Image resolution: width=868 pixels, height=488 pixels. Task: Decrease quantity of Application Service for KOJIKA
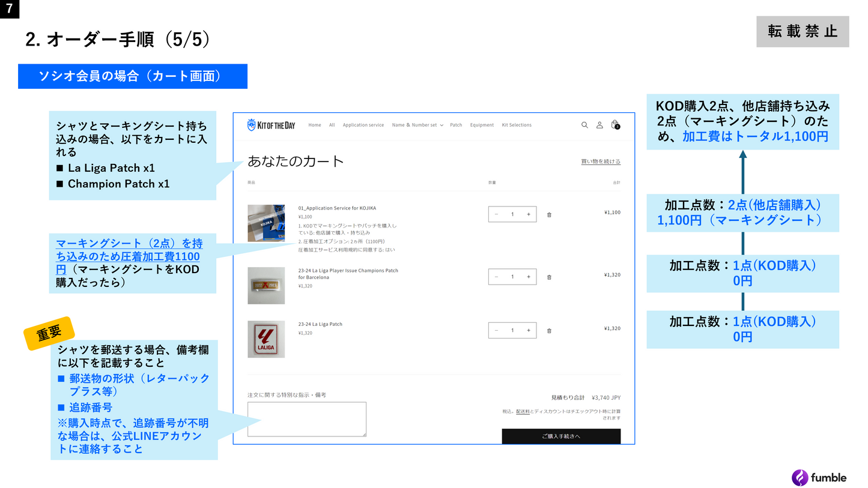(x=496, y=214)
